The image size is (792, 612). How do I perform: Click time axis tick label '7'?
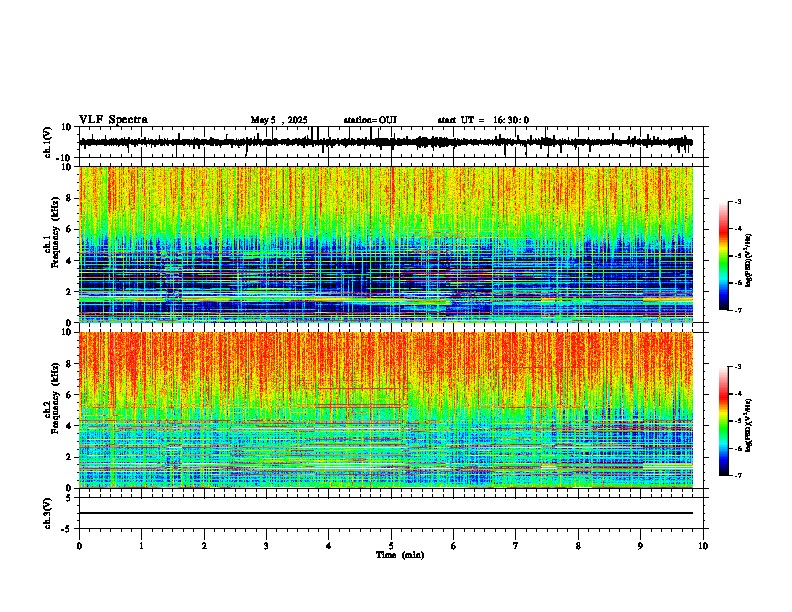click(516, 546)
